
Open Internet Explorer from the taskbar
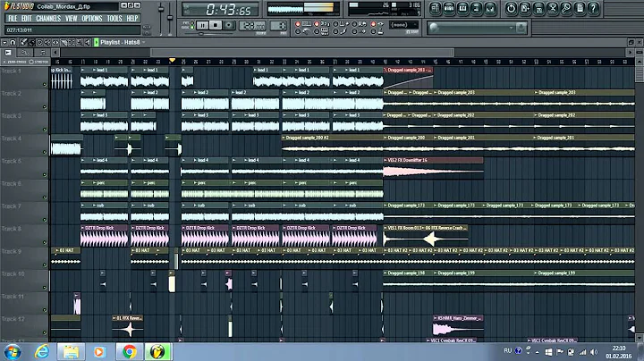[41, 351]
